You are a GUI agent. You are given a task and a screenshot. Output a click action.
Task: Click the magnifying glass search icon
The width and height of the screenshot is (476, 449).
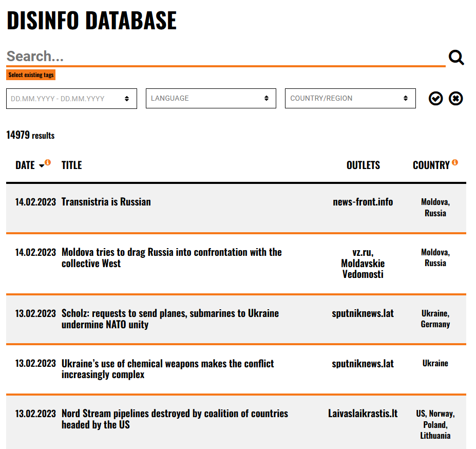[x=456, y=58]
